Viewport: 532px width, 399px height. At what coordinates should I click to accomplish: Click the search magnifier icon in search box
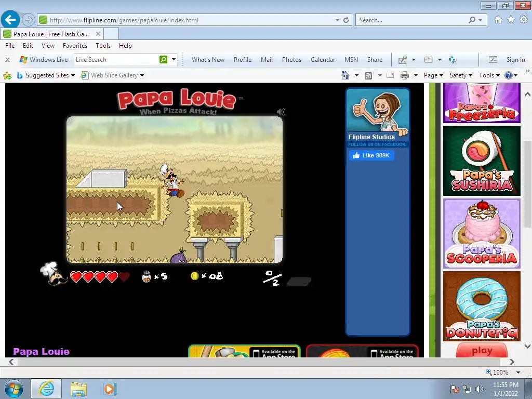(x=472, y=20)
